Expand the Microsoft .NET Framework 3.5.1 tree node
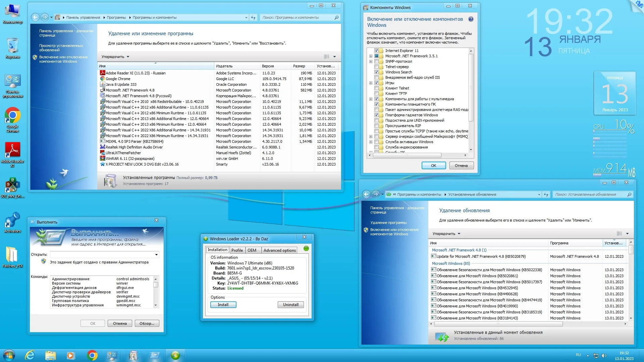644x362 pixels. tap(371, 56)
